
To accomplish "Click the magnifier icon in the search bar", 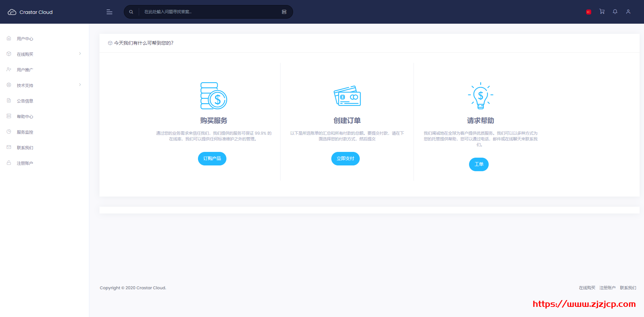I will (131, 12).
